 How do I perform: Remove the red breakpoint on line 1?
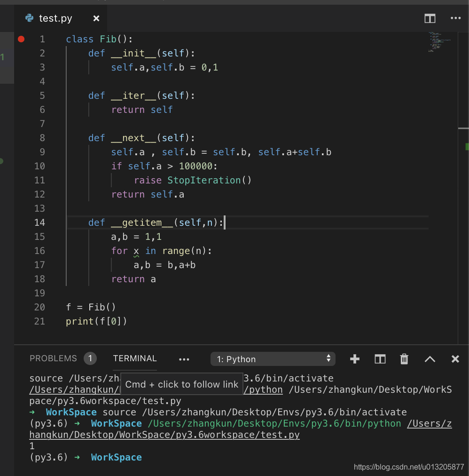21,39
